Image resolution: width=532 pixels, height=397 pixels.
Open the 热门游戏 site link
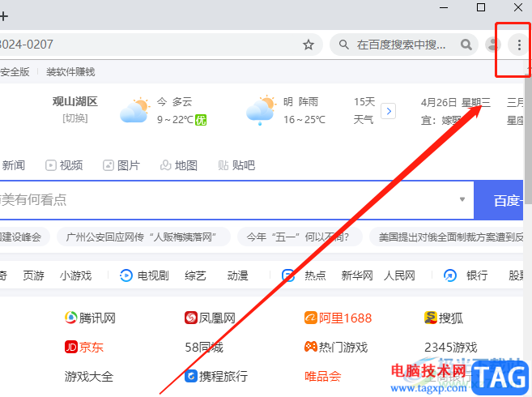[x=336, y=347]
